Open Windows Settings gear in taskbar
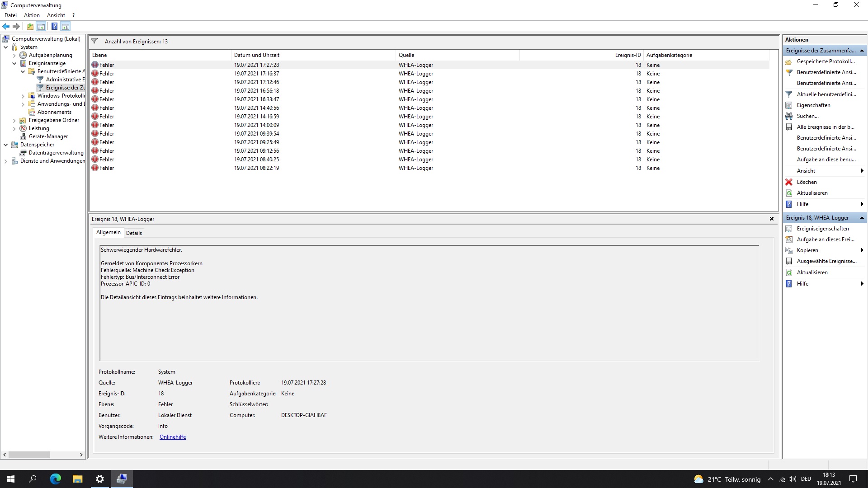The image size is (868, 488). point(100,479)
